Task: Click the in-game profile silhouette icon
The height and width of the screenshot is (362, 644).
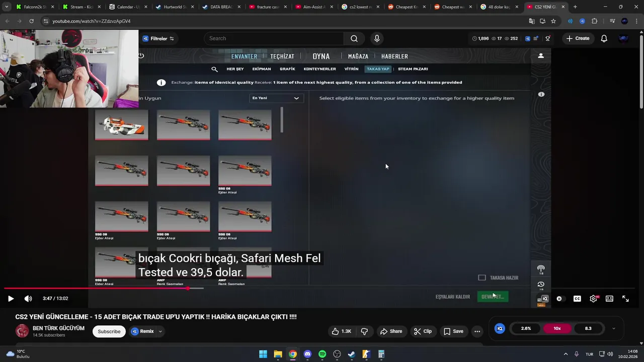Action: 541,56
